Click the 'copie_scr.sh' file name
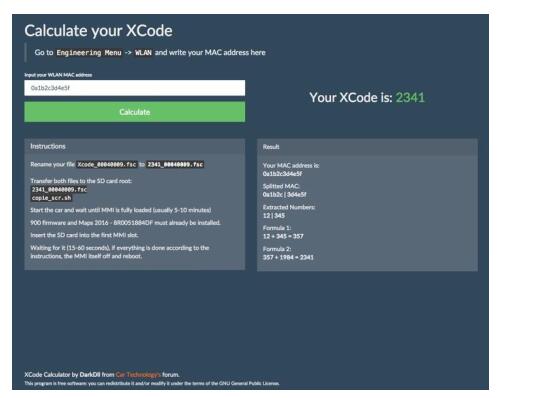 (x=51, y=198)
